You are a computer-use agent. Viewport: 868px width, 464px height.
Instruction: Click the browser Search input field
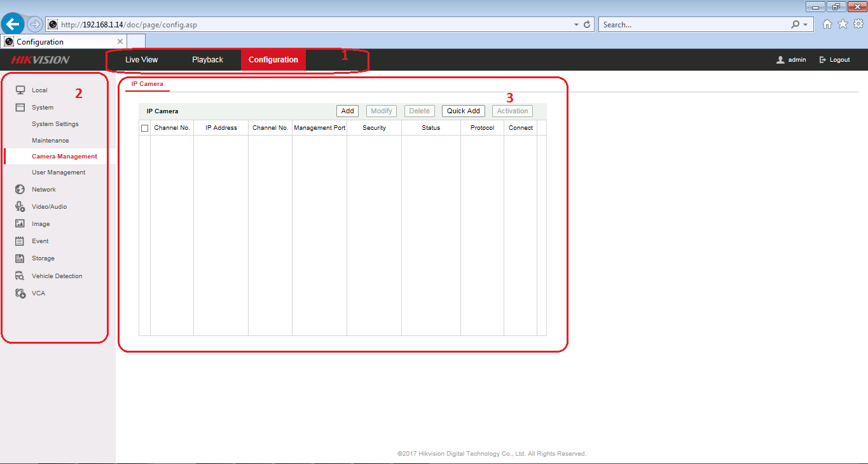(x=693, y=25)
